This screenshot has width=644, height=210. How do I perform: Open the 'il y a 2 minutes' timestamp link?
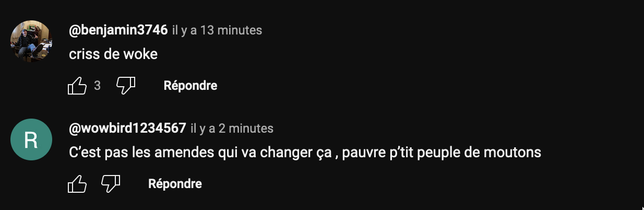(232, 128)
